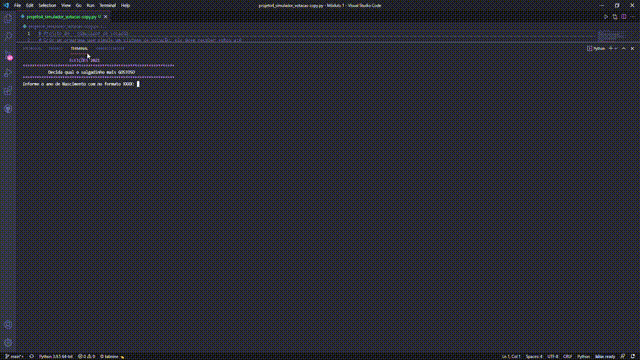Click the UTF-8 encoding indicator
640x360 pixels.
click(552, 356)
